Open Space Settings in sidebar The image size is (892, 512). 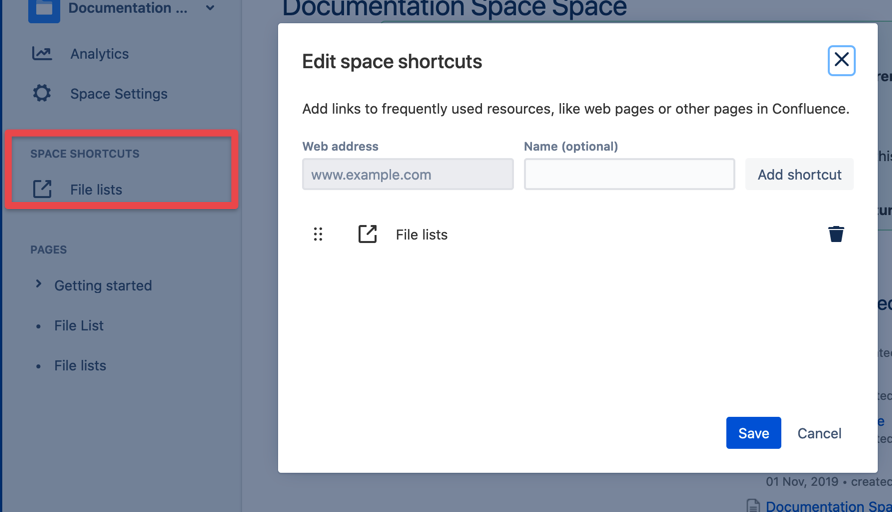118,94
